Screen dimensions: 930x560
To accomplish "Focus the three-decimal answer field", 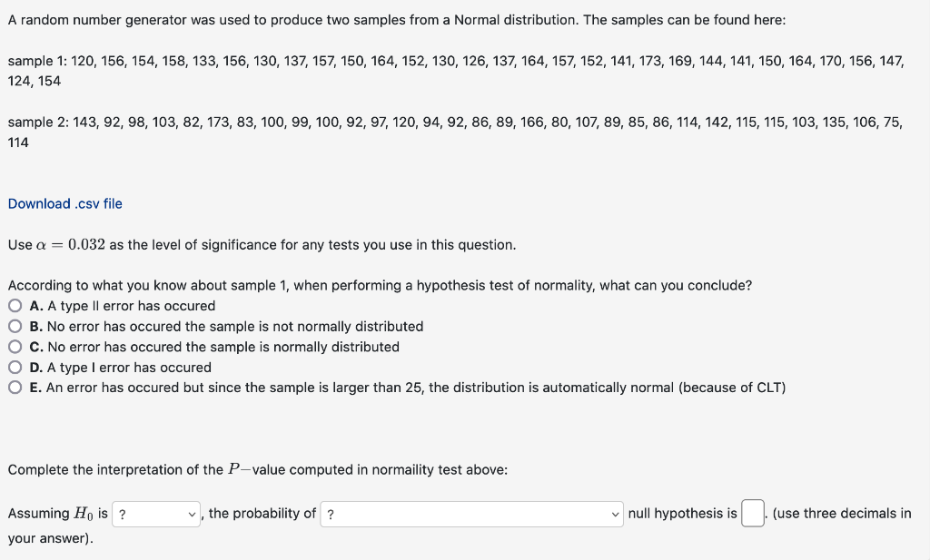I will [x=752, y=513].
